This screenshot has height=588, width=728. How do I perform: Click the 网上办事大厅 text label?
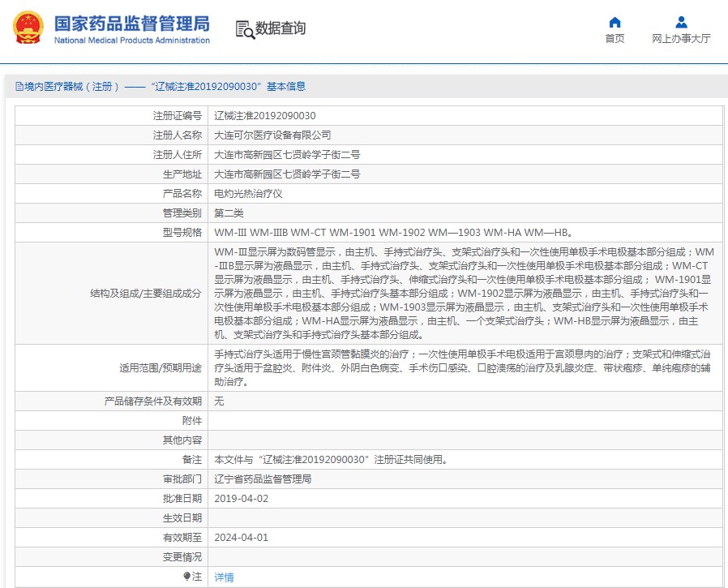(x=681, y=39)
